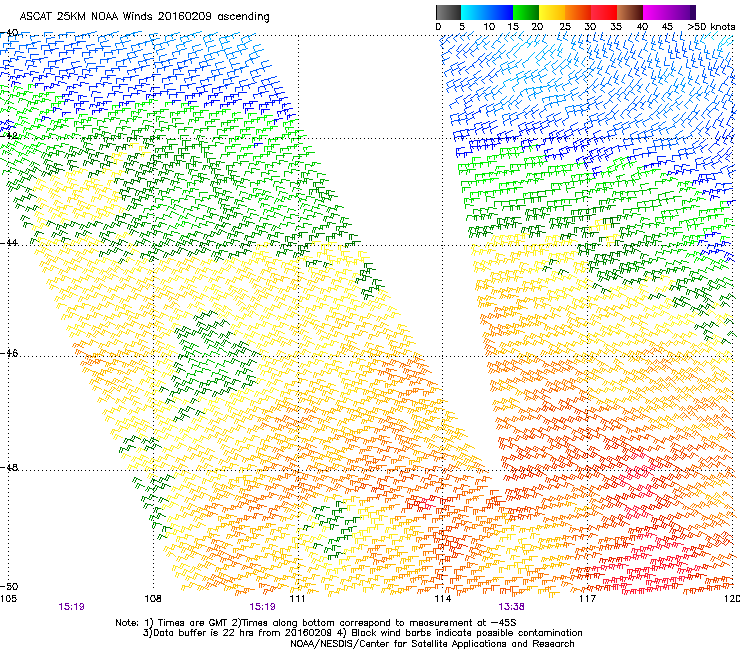Click the '117' longitude axis label

click(x=587, y=599)
